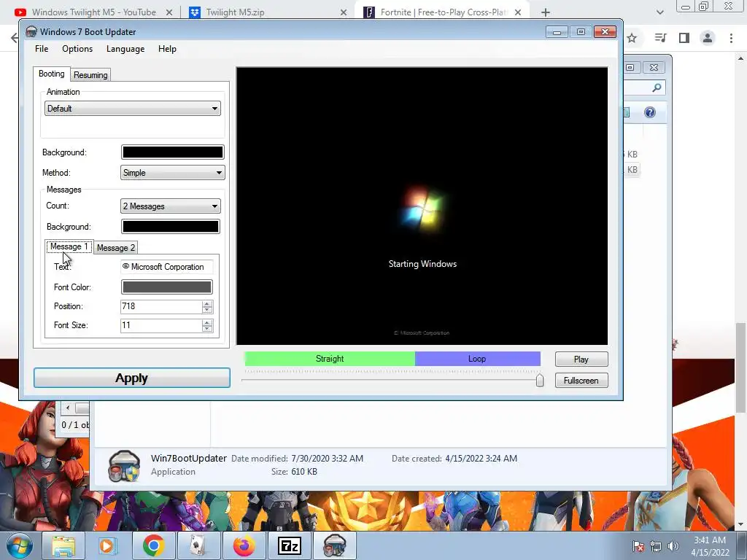Decrease Font Size with down arrow
This screenshot has height=560, width=747.
point(206,329)
